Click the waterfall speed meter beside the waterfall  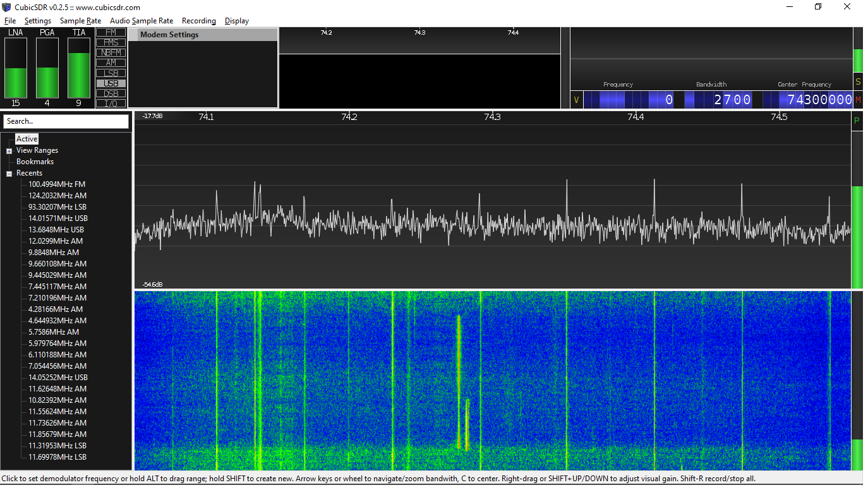[857, 381]
